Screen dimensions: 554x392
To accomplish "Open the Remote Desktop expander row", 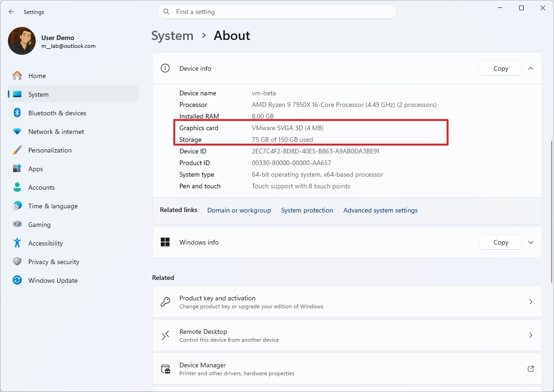I will click(x=346, y=335).
